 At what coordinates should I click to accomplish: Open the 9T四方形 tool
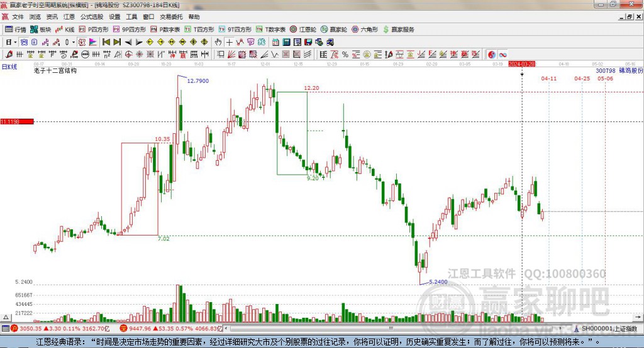[235, 29]
